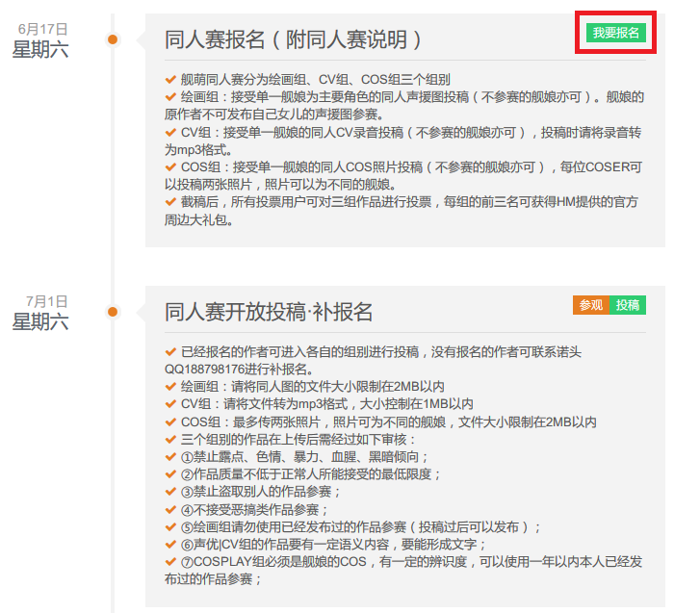700x613 pixels.
Task: Click the line CV组：请将文件转为mp3格式，大小控制在1MB以内
Action: click(326, 404)
